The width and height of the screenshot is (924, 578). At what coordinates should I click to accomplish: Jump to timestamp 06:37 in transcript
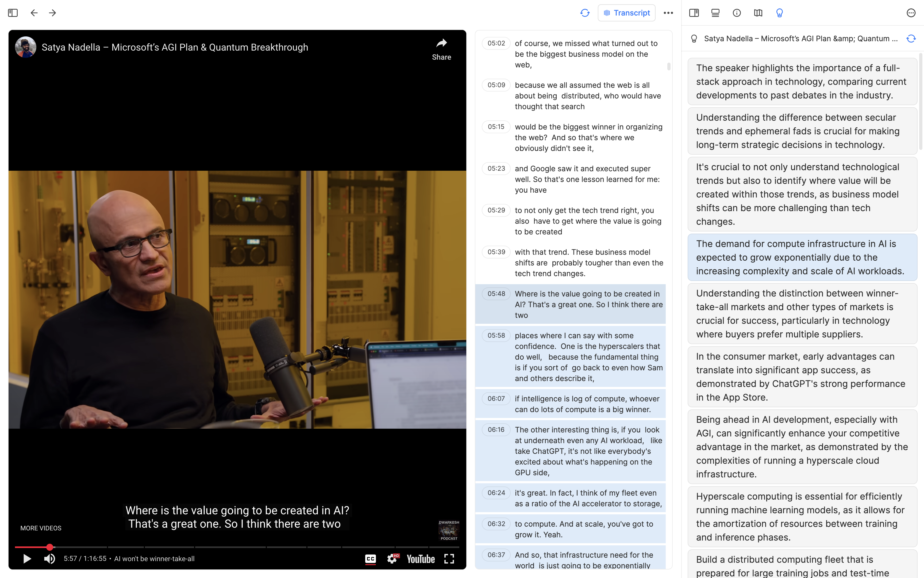point(496,555)
